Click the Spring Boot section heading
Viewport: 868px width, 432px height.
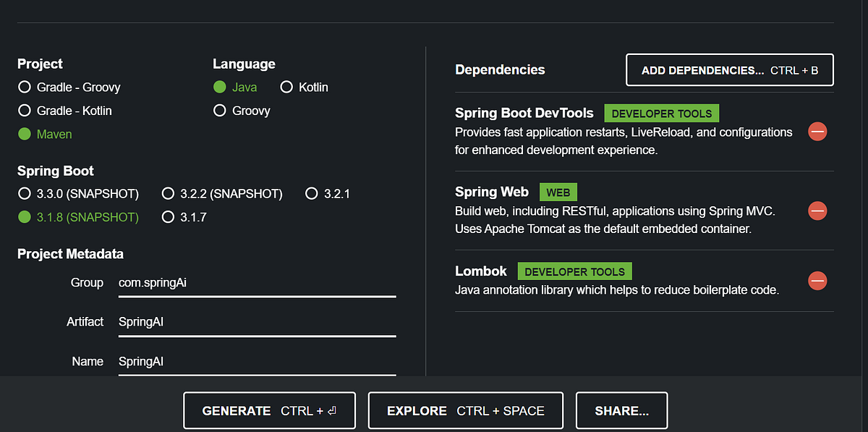pyautogui.click(x=56, y=171)
